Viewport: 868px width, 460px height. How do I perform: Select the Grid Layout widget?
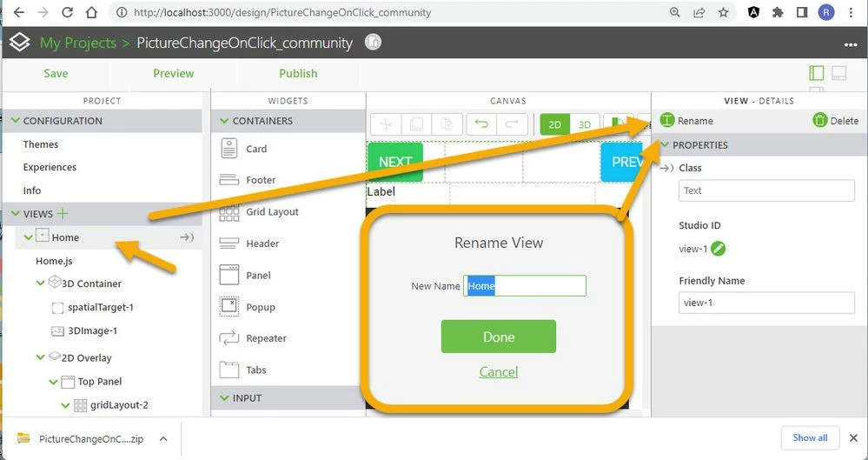point(259,211)
